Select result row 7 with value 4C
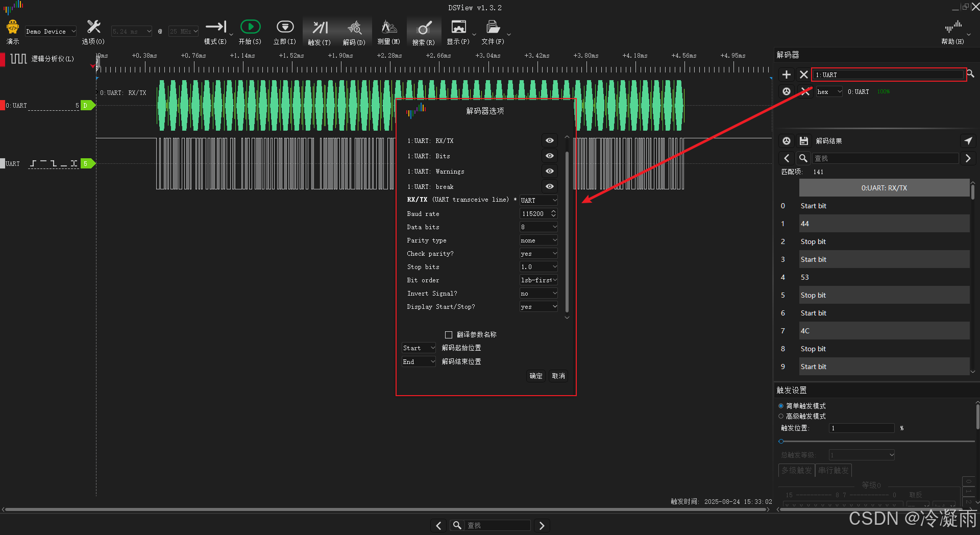This screenshot has width=980, height=535. (x=884, y=331)
